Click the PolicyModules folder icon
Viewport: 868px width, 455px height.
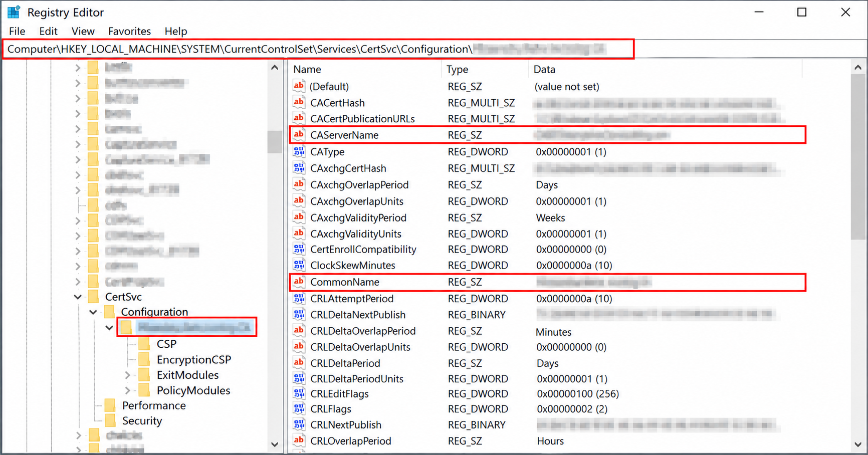click(x=144, y=390)
